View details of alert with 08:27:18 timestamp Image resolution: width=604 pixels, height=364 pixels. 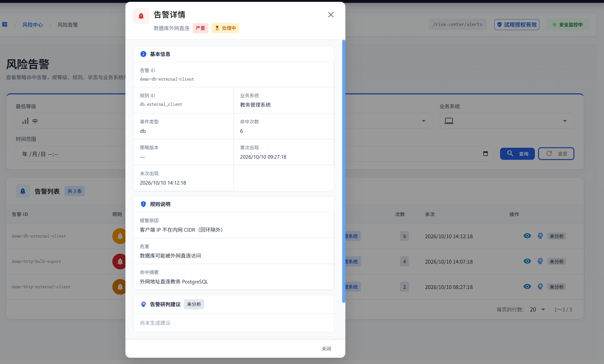[x=527, y=287]
